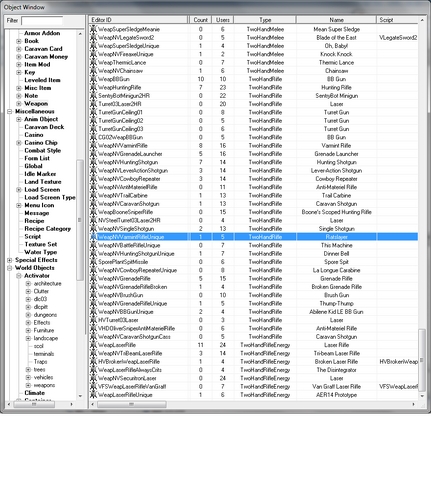Image resolution: width=431 pixels, height=479 pixels.
Task: Click weapon icon beside WeapLaserRifleUnique
Action: click(93, 395)
